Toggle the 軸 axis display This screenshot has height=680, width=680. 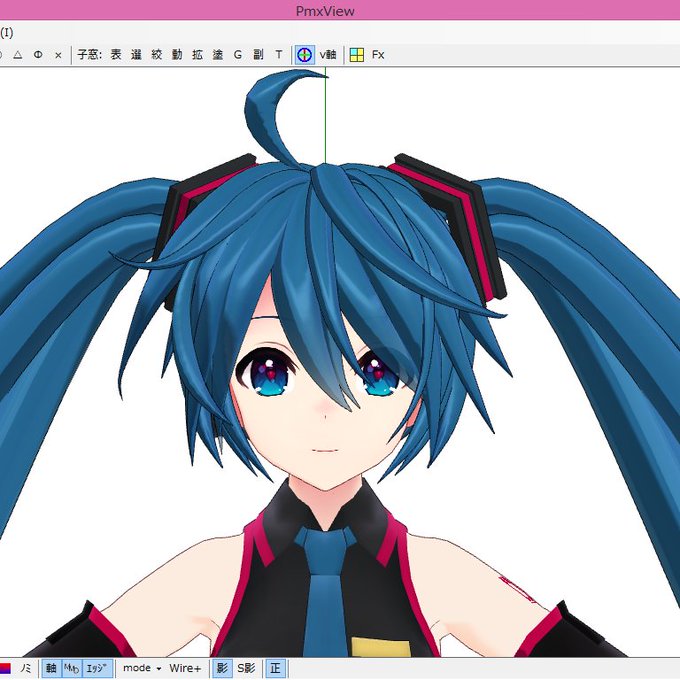(x=51, y=668)
